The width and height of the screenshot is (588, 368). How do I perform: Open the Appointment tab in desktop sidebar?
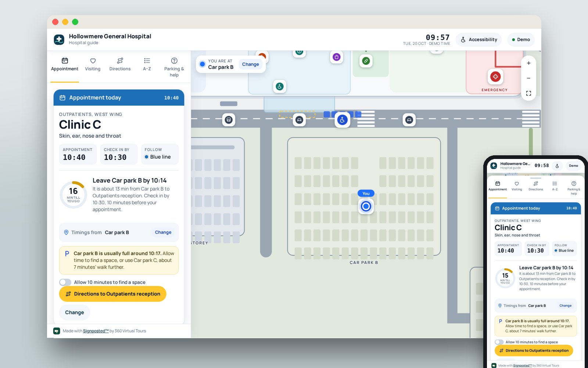point(65,65)
